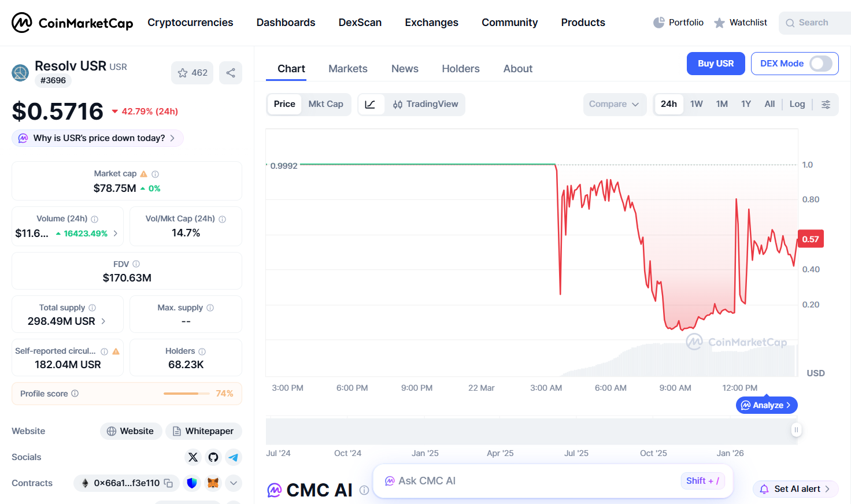Open the Compare dropdown
This screenshot has width=851, height=504.
click(x=615, y=104)
